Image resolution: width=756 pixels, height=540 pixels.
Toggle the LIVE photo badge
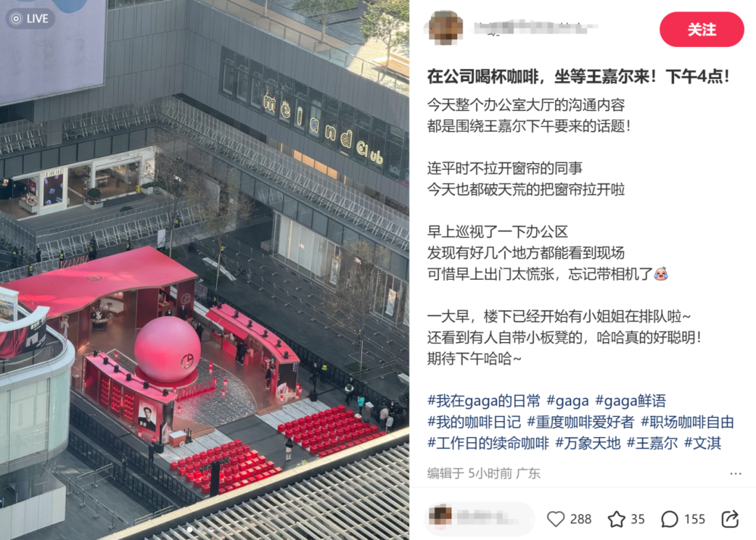[x=30, y=19]
